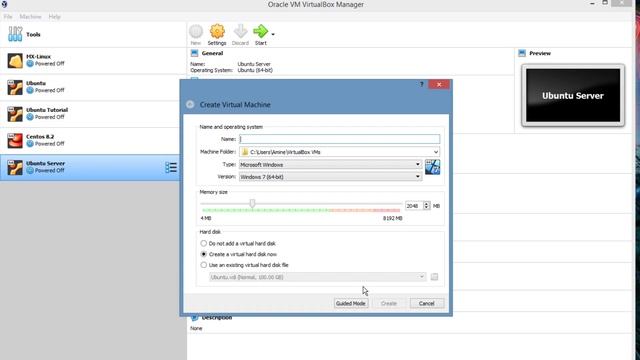Screen dimensions: 640x360
Task: Click the VirtualBox title bar app icon
Action: (x=4, y=4)
